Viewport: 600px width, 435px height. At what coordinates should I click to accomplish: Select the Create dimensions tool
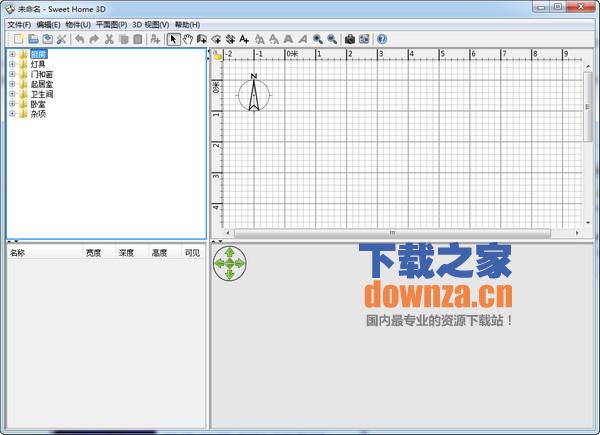tap(230, 39)
